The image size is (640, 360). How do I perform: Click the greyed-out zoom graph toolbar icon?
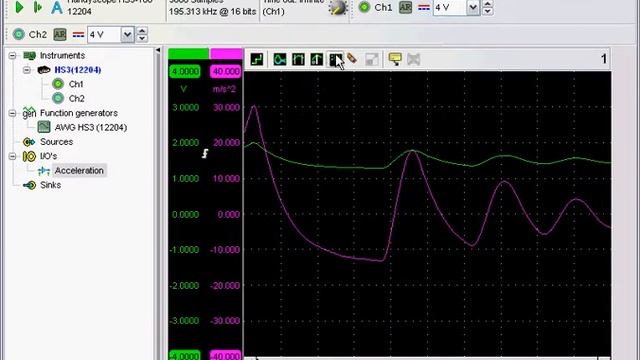[372, 60]
